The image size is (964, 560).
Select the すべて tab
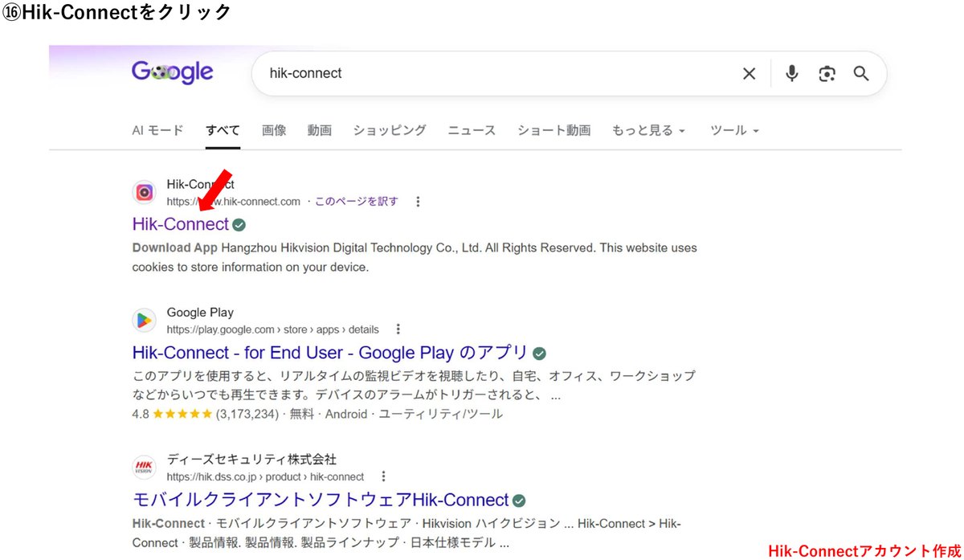[223, 130]
